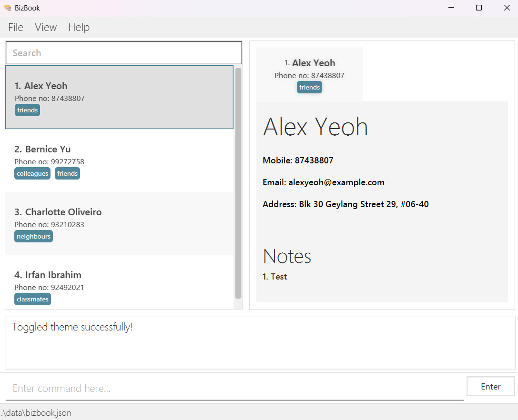Click the classmates tag on Irfan Ibrahim
Screen dimensions: 518x420
coord(32,299)
